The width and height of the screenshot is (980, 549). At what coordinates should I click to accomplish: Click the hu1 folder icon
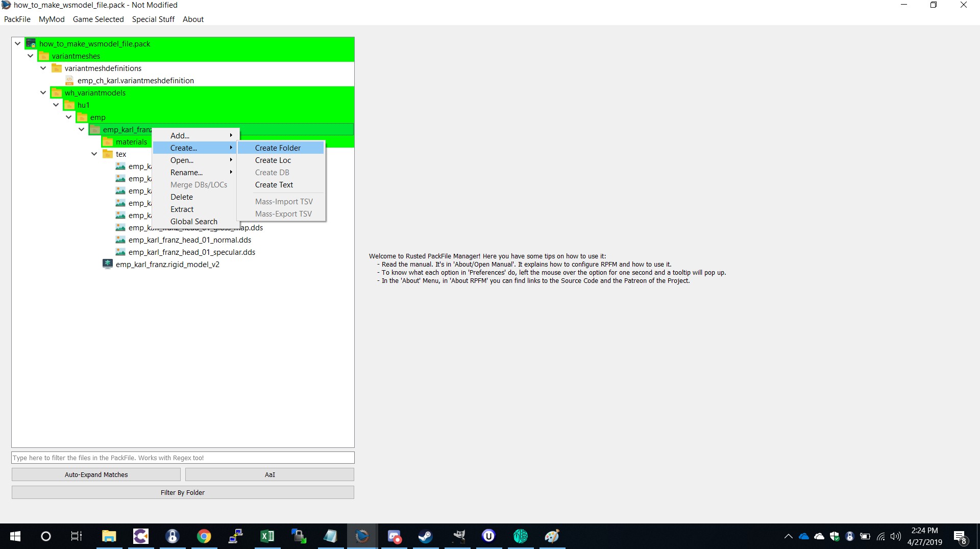pos(69,105)
